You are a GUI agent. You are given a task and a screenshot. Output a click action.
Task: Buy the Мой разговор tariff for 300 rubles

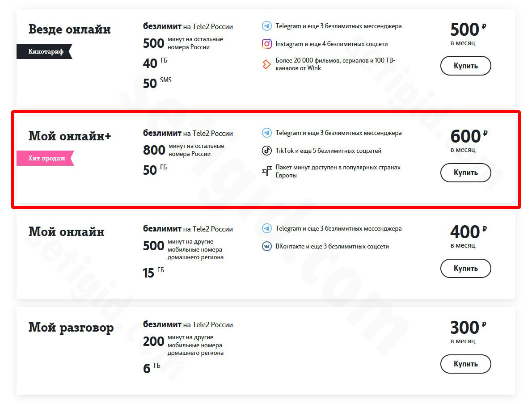click(465, 364)
